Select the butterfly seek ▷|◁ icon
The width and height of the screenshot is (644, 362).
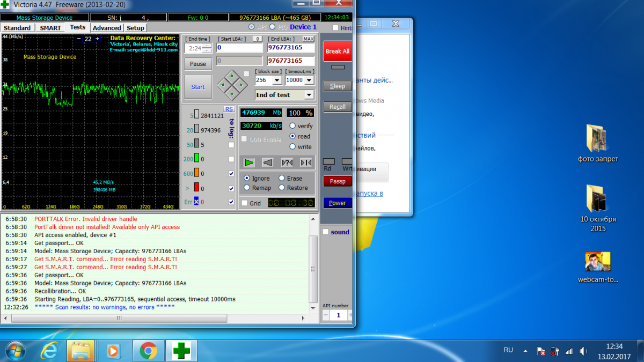click(306, 162)
